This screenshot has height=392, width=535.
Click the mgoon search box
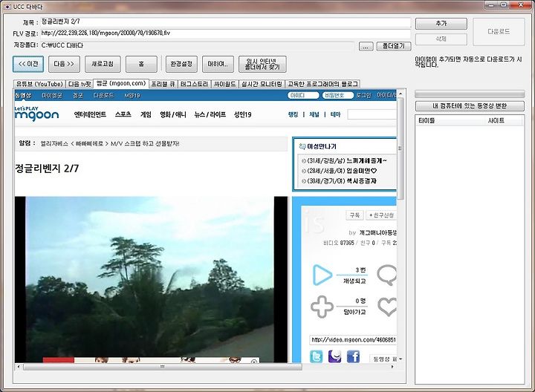(372, 114)
